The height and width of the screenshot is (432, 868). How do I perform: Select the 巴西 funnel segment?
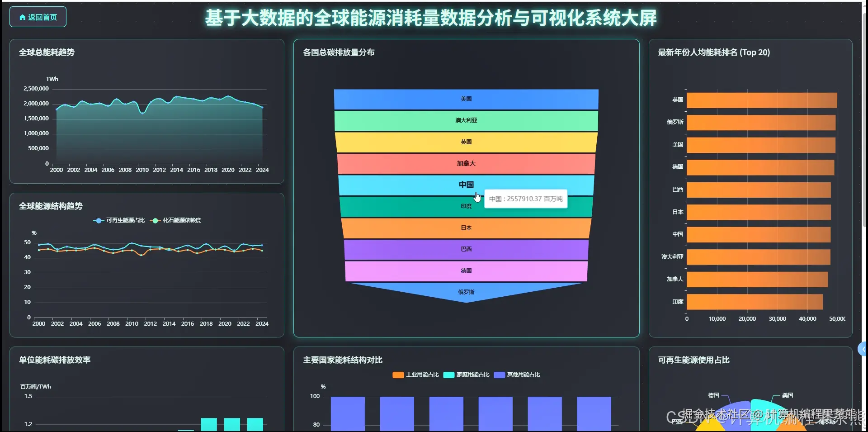(466, 249)
